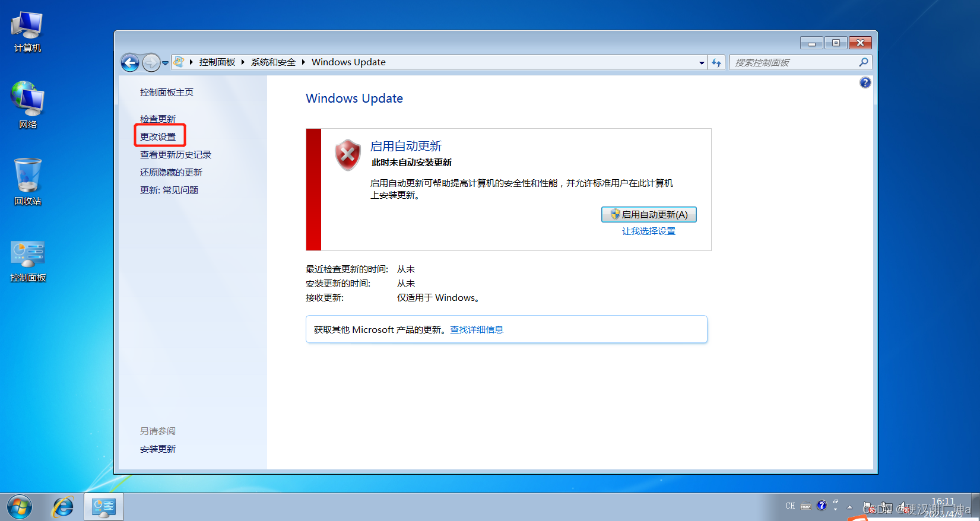Click the language bar help icon

pos(822,506)
